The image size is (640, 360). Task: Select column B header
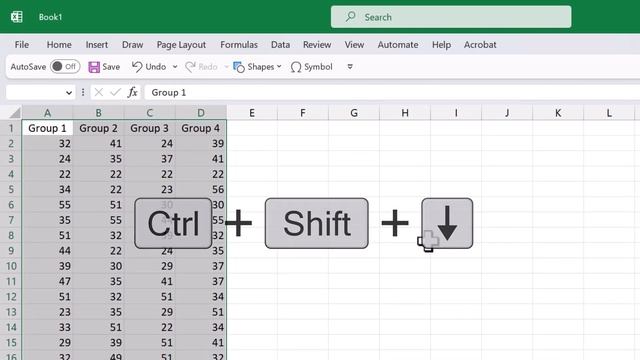(x=98, y=113)
